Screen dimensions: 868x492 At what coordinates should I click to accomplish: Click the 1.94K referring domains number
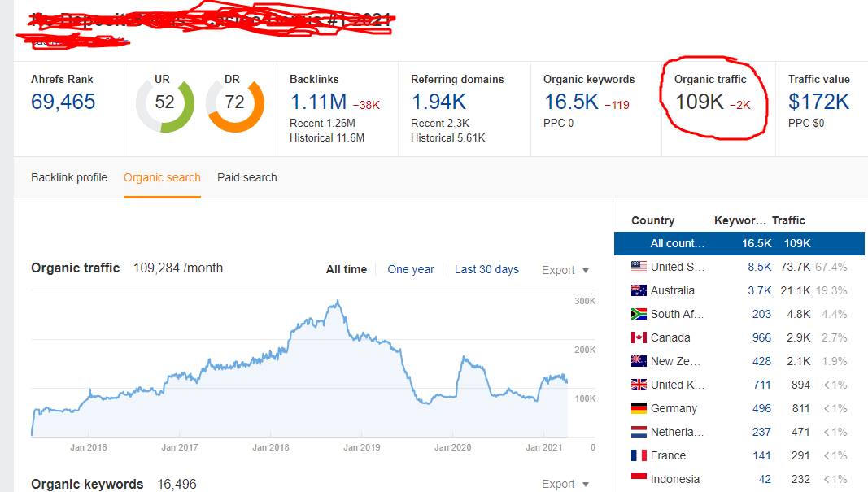(438, 102)
